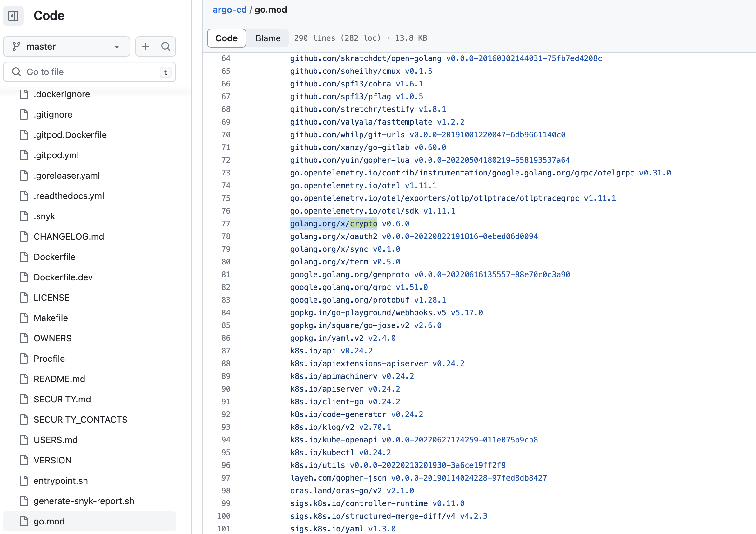Screen dimensions: 756x534
Task: Open CHANGELOG.md in the file tree
Action: pyautogui.click(x=69, y=236)
